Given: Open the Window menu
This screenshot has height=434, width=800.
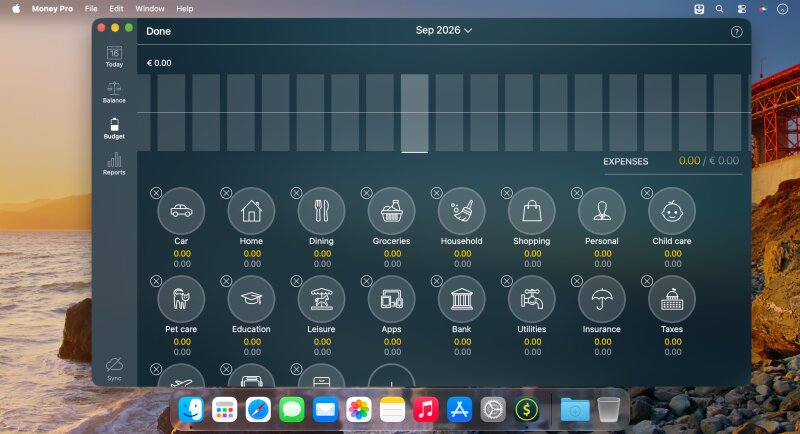Looking at the screenshot, I should point(149,9).
